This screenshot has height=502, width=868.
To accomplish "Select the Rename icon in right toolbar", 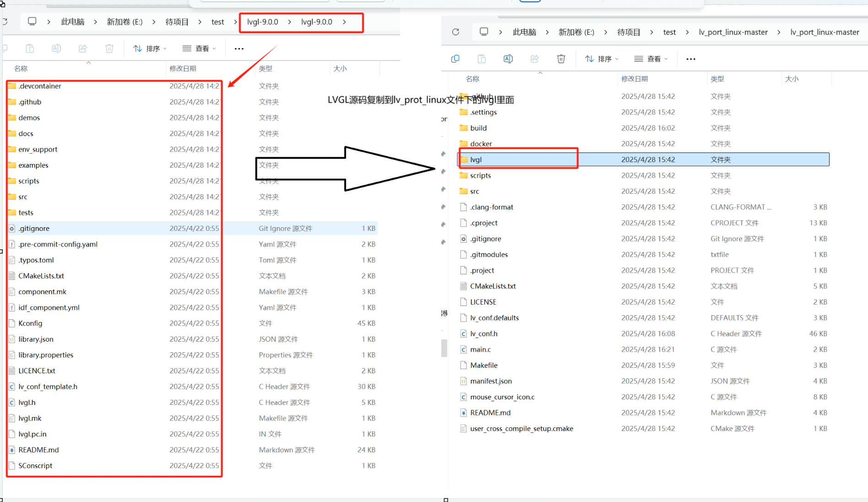I will click(x=508, y=59).
